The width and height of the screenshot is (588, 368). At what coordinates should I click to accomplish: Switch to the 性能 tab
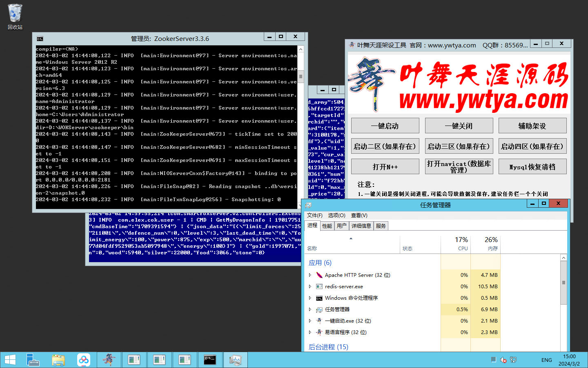point(327,226)
